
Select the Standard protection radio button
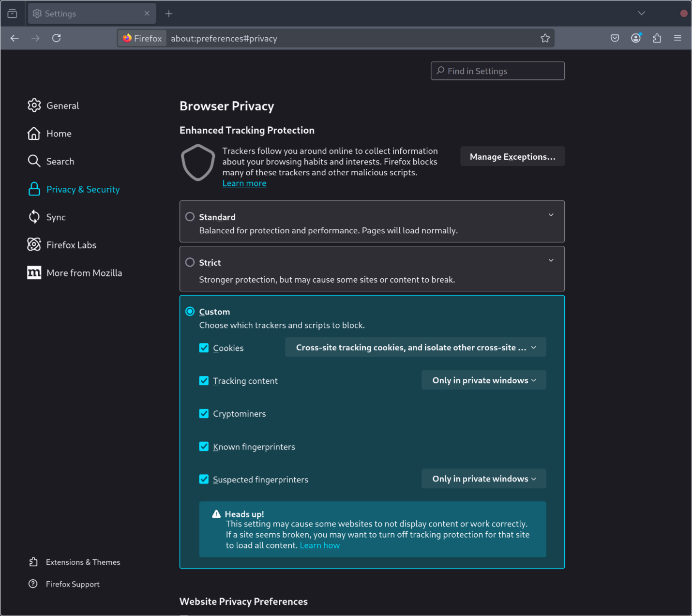(190, 217)
